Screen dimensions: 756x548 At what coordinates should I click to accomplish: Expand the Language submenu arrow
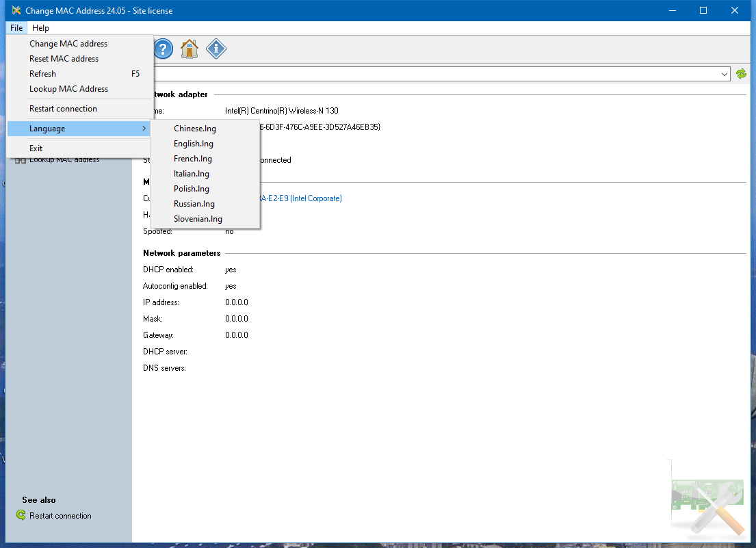[144, 128]
